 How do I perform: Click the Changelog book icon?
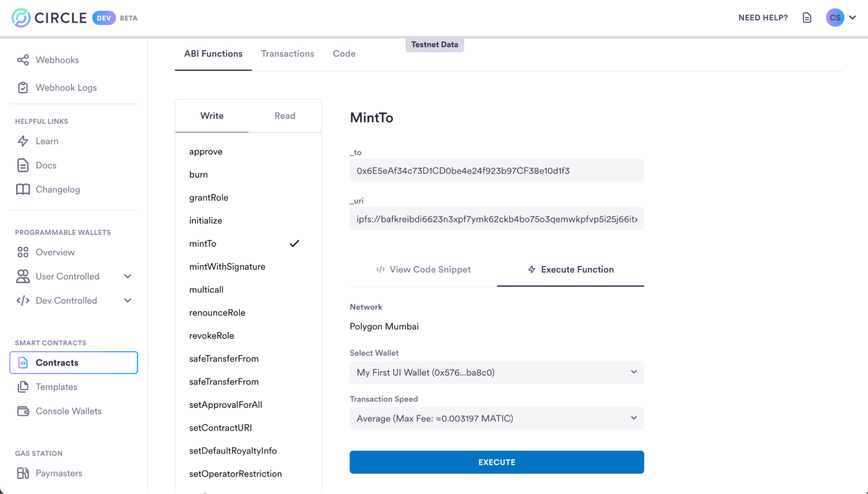23,189
